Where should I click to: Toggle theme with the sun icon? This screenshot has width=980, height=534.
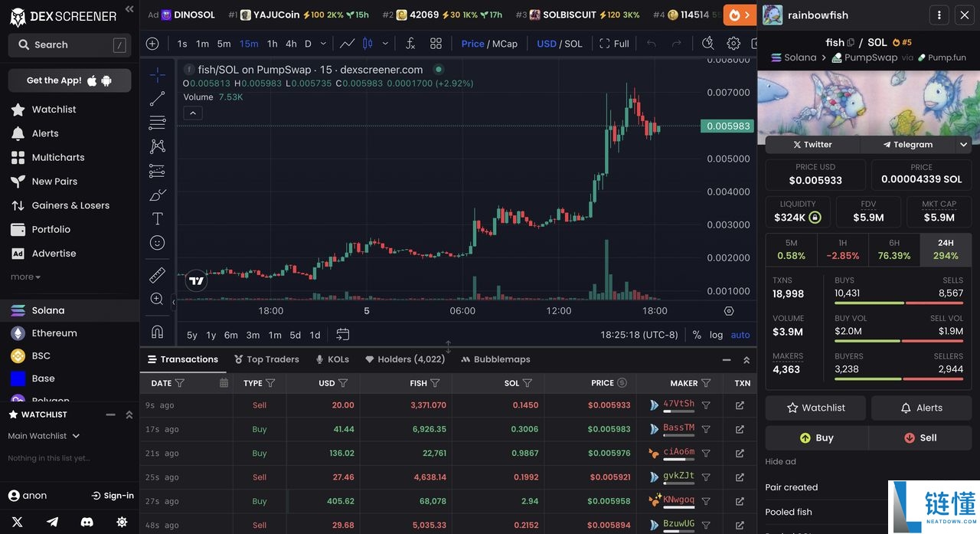pyautogui.click(x=122, y=522)
